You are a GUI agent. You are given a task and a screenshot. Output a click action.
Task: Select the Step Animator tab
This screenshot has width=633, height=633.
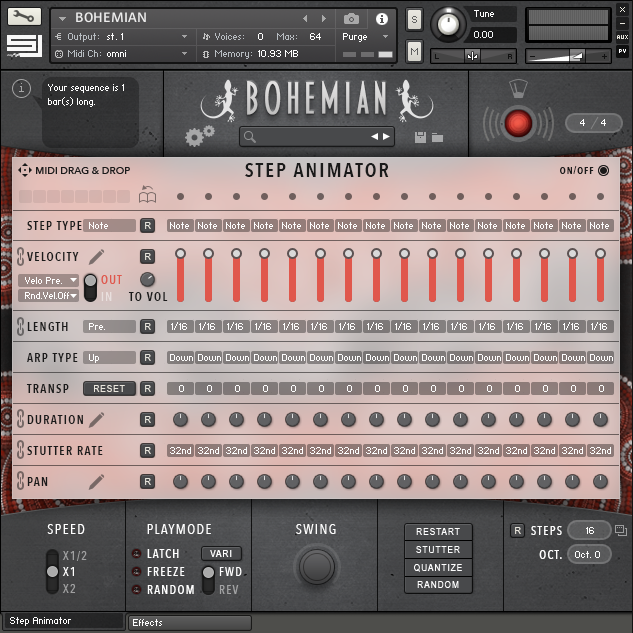[64, 622]
